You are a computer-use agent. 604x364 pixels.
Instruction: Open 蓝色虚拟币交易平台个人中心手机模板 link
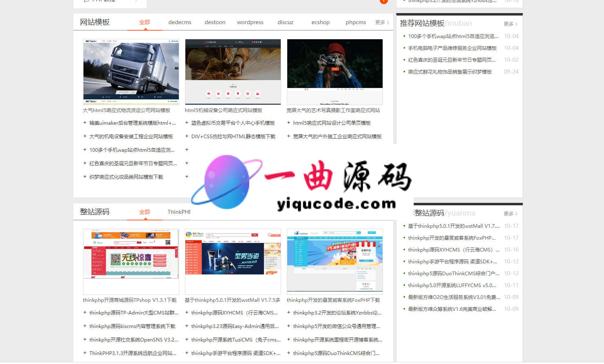(x=233, y=123)
